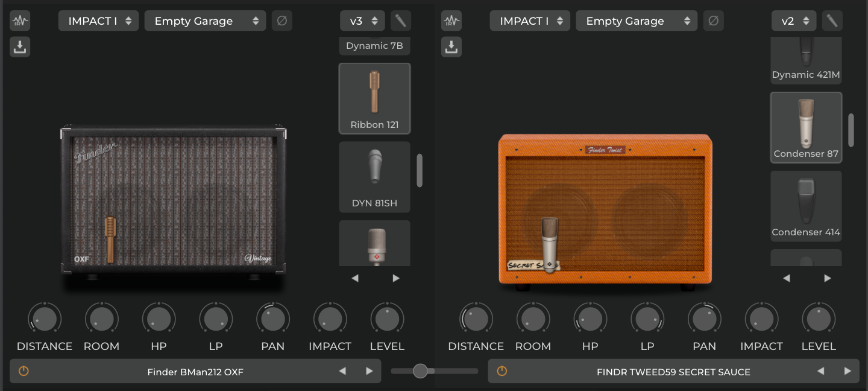Open left Empty Garage room dropdown
Screen dimensions: 868x391
pos(205,21)
